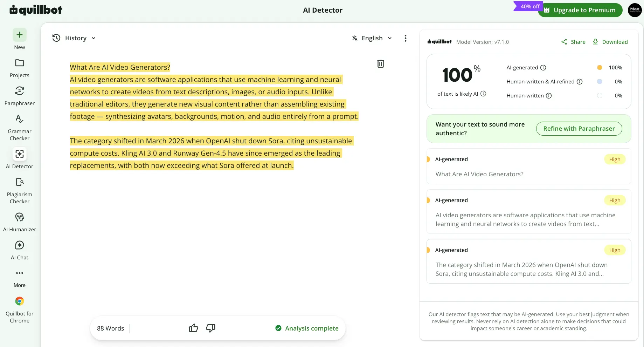This screenshot has height=347, width=644.
Task: Click the History clock icon
Action: (x=56, y=38)
